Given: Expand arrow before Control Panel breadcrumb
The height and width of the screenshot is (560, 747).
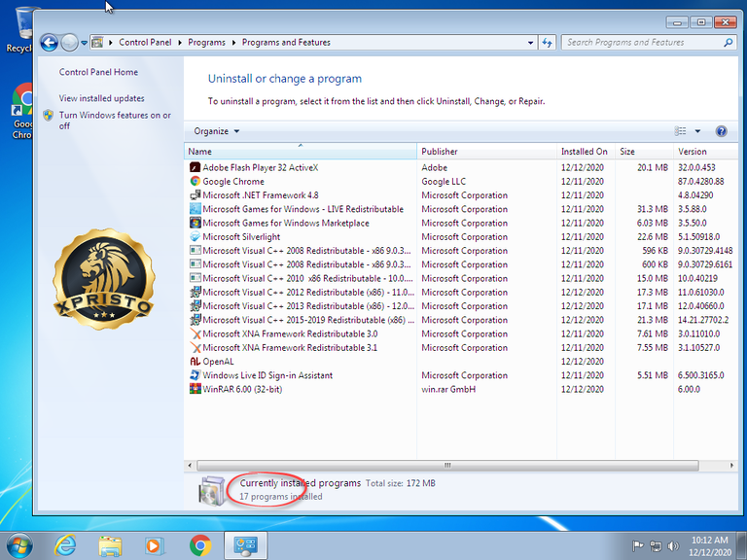Looking at the screenshot, I should coord(111,43).
